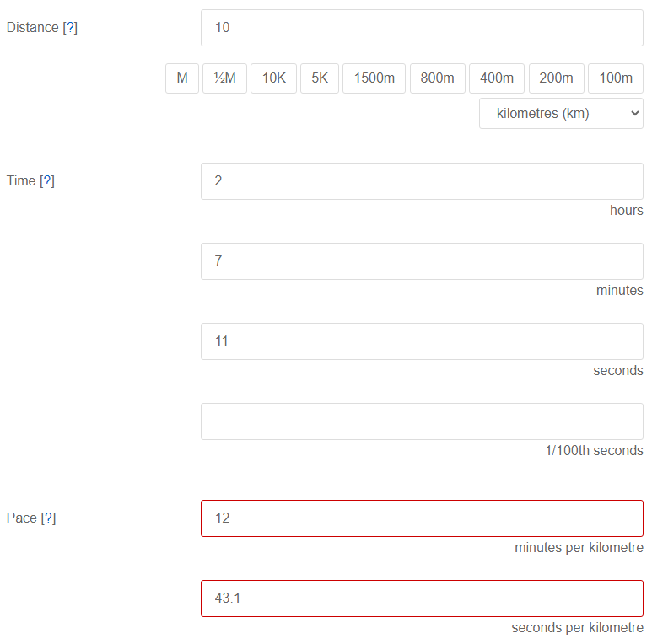Click into the Distance input field

tap(422, 28)
